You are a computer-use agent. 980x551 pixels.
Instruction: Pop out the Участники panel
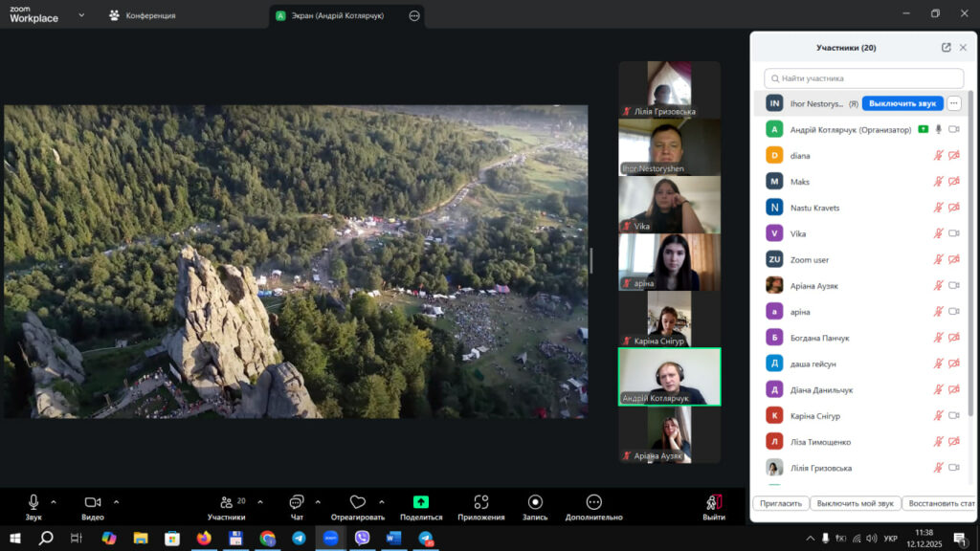coord(946,48)
